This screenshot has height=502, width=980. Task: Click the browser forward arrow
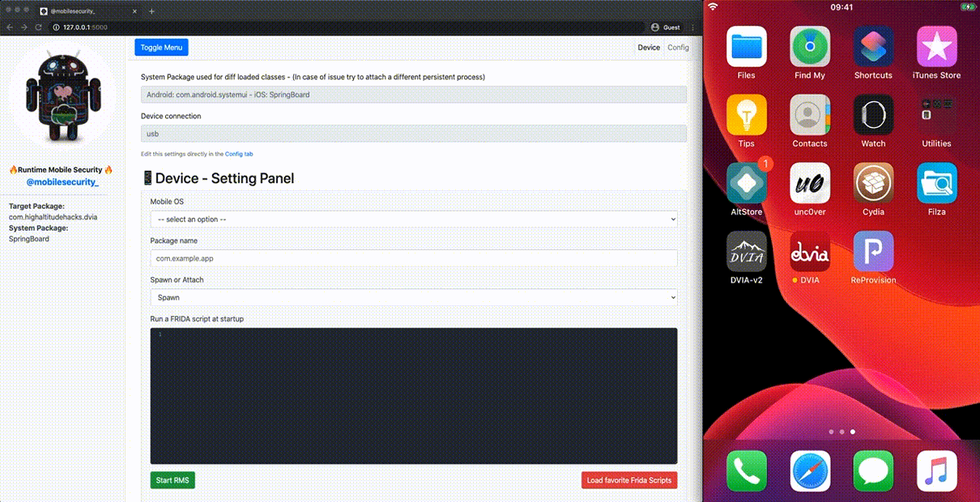tap(24, 27)
